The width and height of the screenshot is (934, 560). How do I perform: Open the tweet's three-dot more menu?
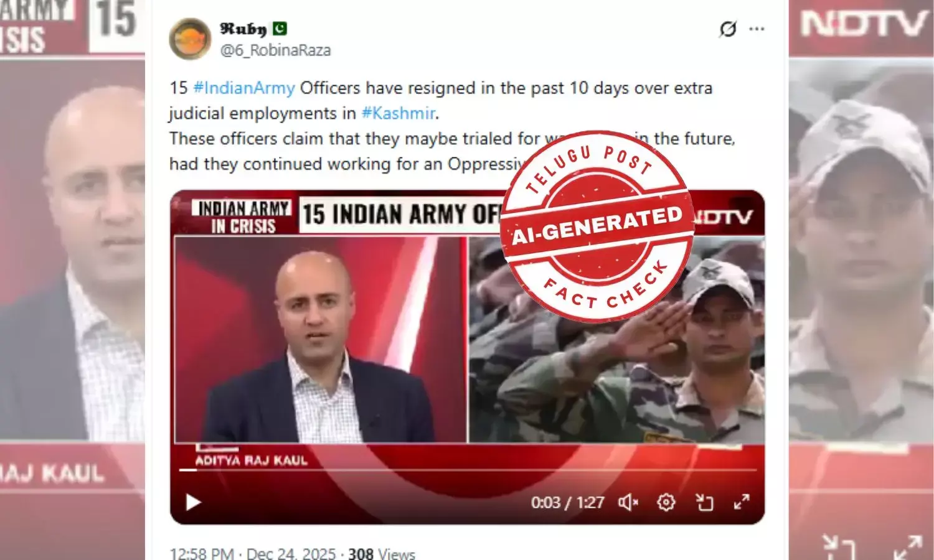(757, 29)
